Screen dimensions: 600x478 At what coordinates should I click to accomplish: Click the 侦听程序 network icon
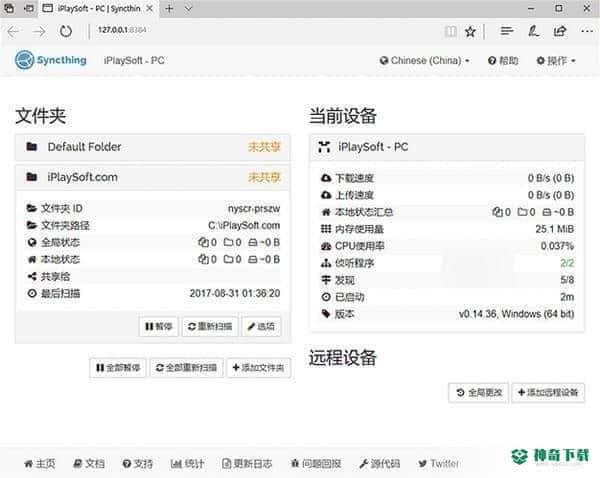click(x=326, y=263)
